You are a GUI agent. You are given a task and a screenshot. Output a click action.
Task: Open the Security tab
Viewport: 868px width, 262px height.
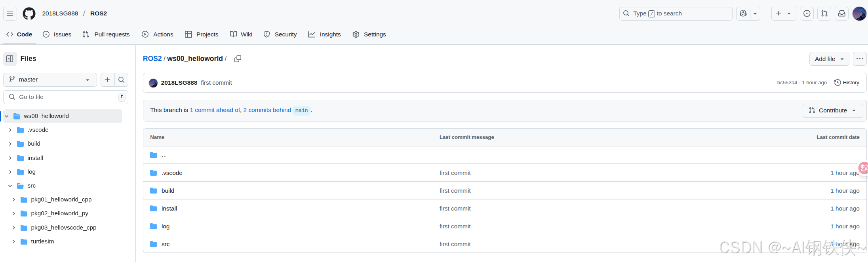point(280,34)
